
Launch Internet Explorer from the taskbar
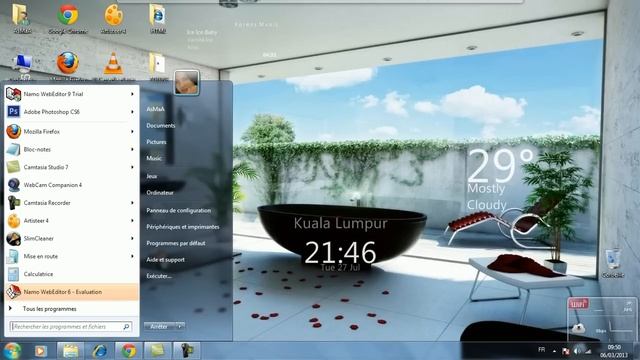click(x=99, y=351)
